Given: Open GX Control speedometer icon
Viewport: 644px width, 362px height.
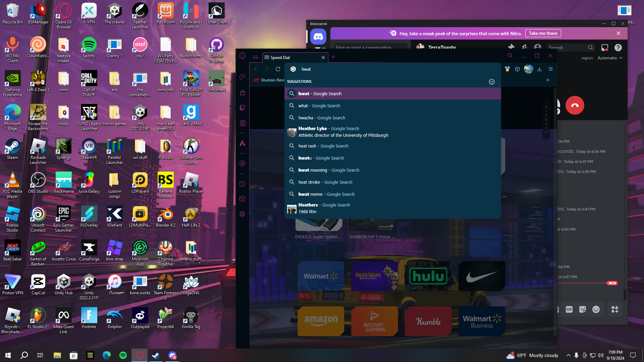Looking at the screenshot, I should click(243, 77).
